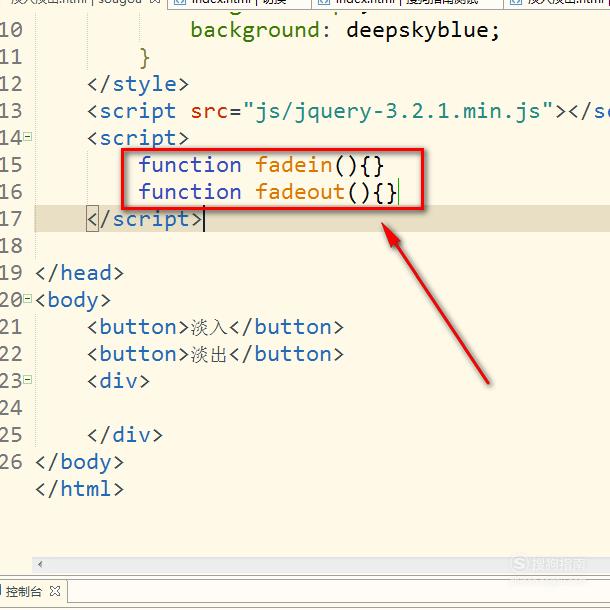This screenshot has height=610, width=610.
Task: Click the horizontal scrollbar left arrow
Action: tap(40, 564)
